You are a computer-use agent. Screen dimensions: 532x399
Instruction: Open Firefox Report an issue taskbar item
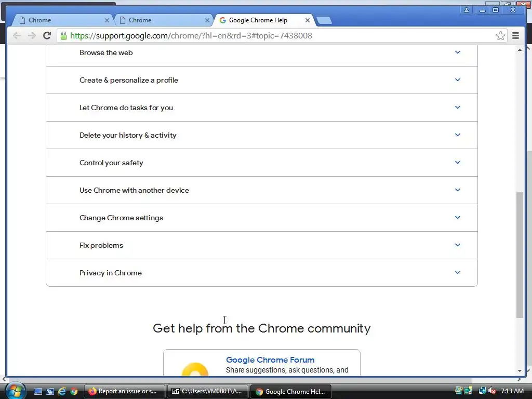pyautogui.click(x=124, y=391)
